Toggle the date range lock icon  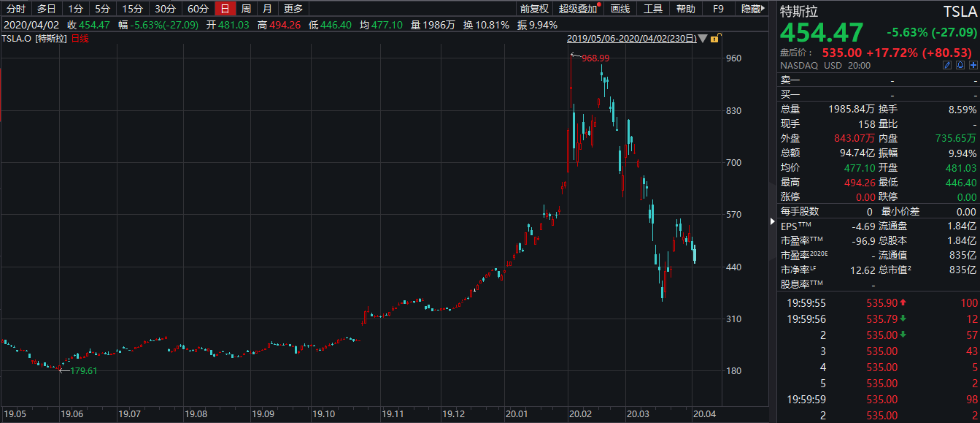(x=715, y=38)
